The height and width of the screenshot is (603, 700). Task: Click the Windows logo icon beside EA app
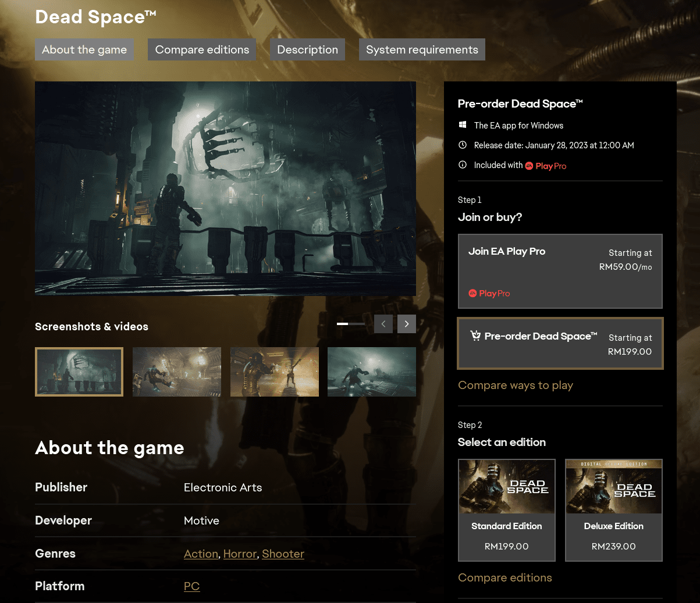pos(463,125)
